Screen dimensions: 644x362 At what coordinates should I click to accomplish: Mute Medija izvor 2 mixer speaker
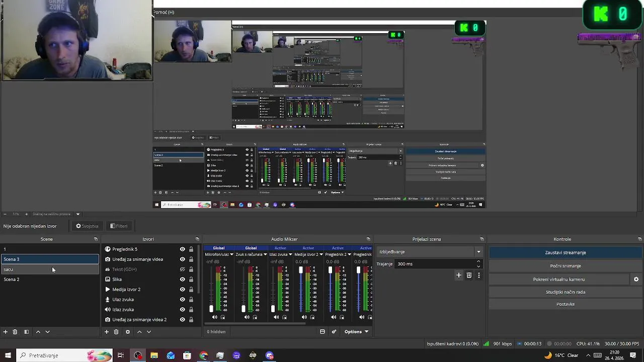click(x=304, y=317)
